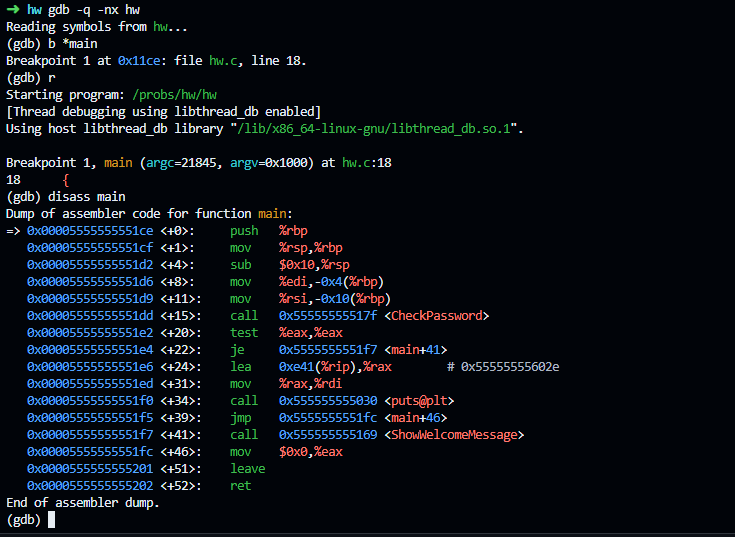Screen dimensions: 735x537
Task: Click the 'gdb -q -nx hw' command text
Action: pos(94,9)
